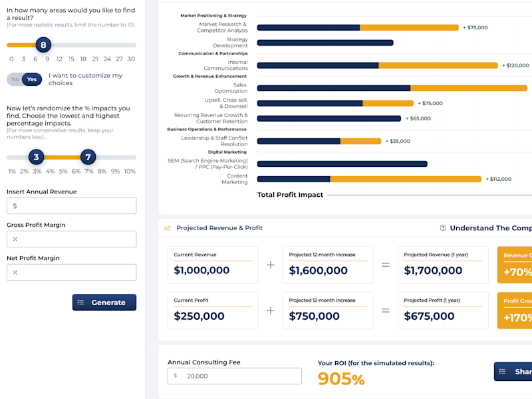The image size is (532, 399).
Task: Click the SEM / PPC bar
Action: point(342,164)
